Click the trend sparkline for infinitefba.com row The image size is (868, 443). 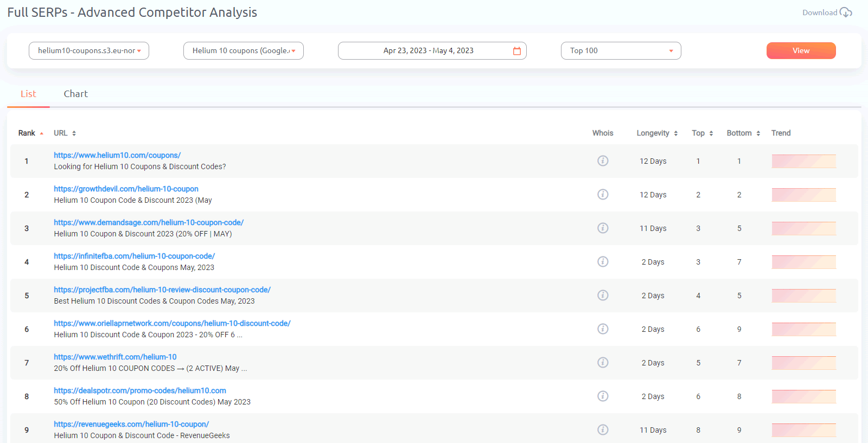[x=803, y=262]
